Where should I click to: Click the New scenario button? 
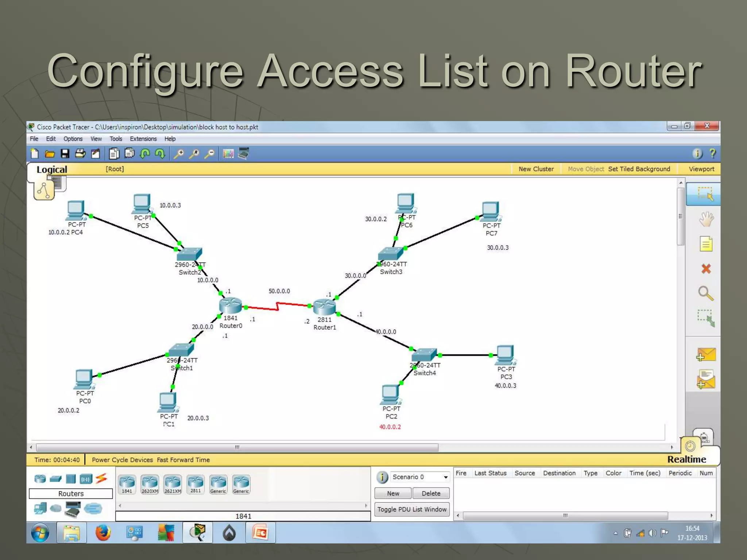[393, 493]
